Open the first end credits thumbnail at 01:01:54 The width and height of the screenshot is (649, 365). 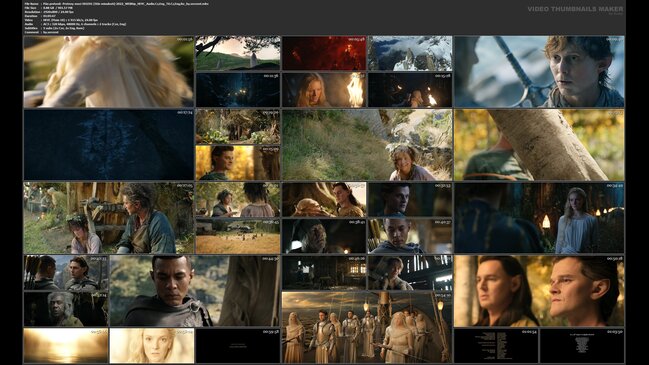[x=496, y=346]
